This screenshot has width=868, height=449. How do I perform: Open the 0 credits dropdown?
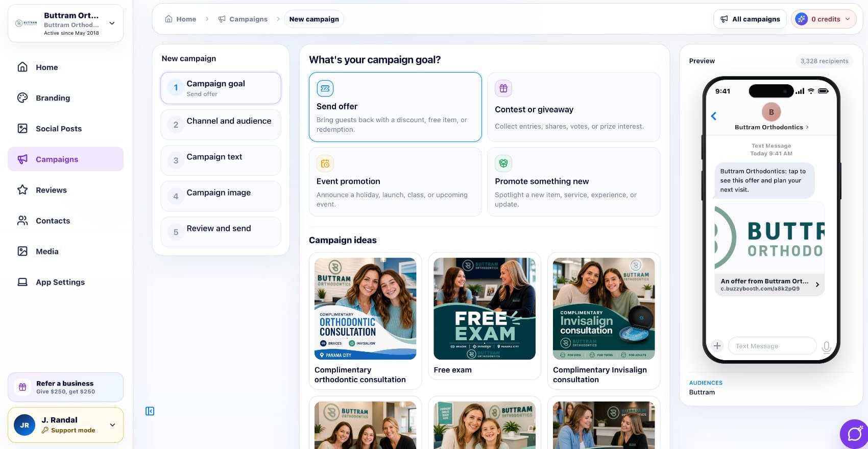(x=824, y=19)
